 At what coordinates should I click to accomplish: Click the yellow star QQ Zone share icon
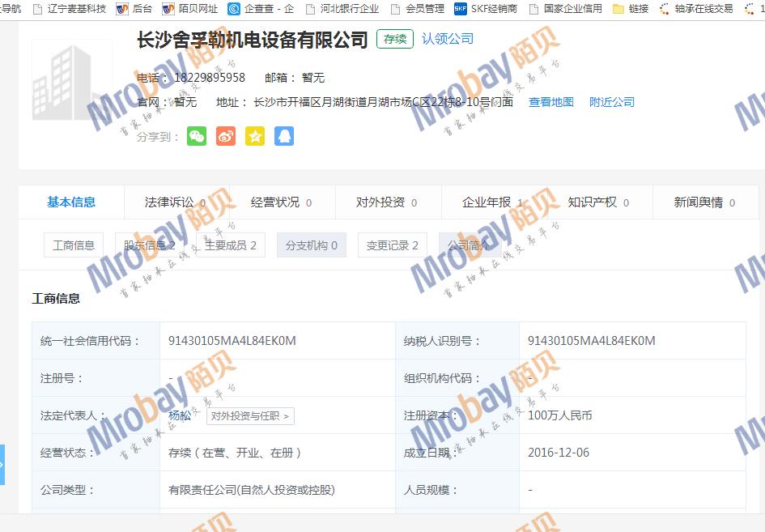(x=255, y=136)
